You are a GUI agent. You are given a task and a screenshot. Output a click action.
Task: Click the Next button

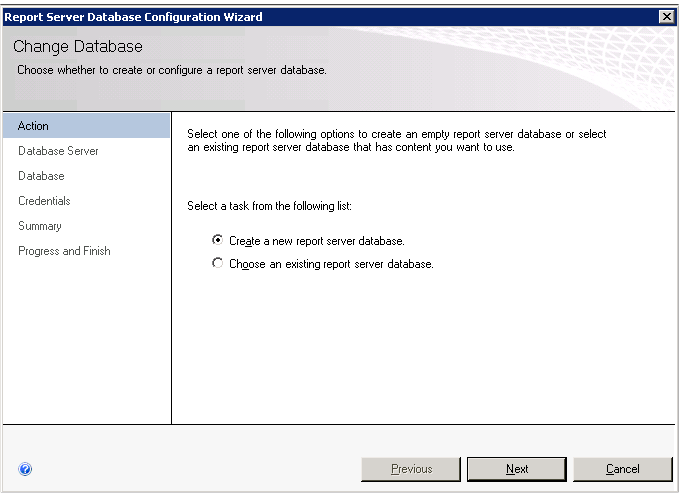click(517, 469)
